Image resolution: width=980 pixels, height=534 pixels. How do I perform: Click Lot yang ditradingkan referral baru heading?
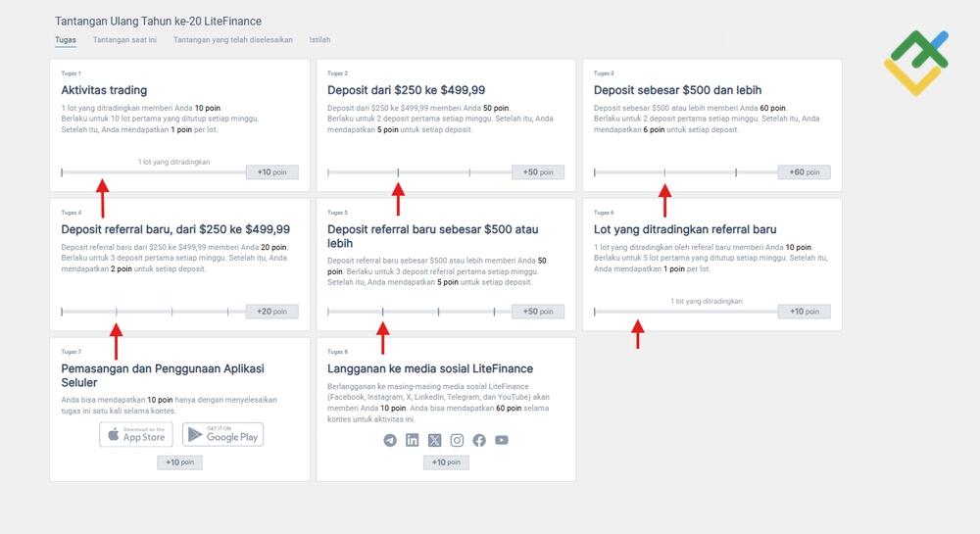point(685,230)
